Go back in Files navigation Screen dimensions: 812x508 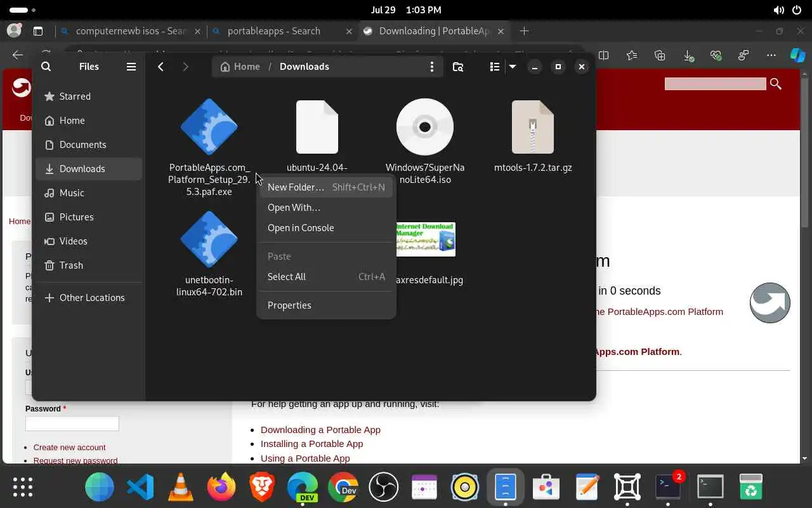pos(161,67)
